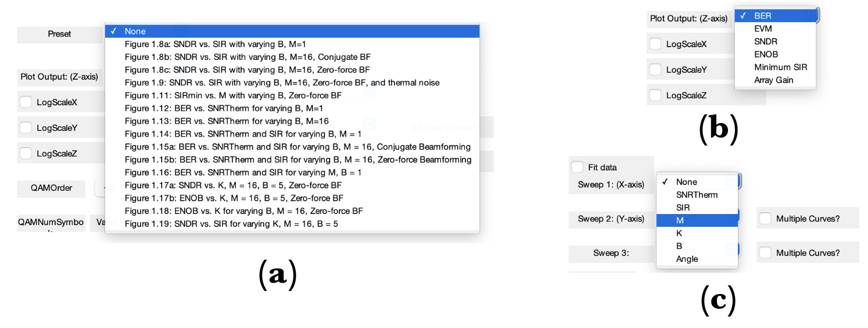Choose ENOB from the plot output list
This screenshot has height=328, width=868.
tap(766, 54)
